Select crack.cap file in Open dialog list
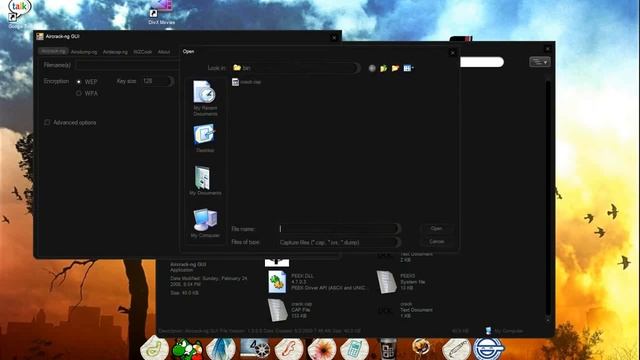 (x=246, y=82)
